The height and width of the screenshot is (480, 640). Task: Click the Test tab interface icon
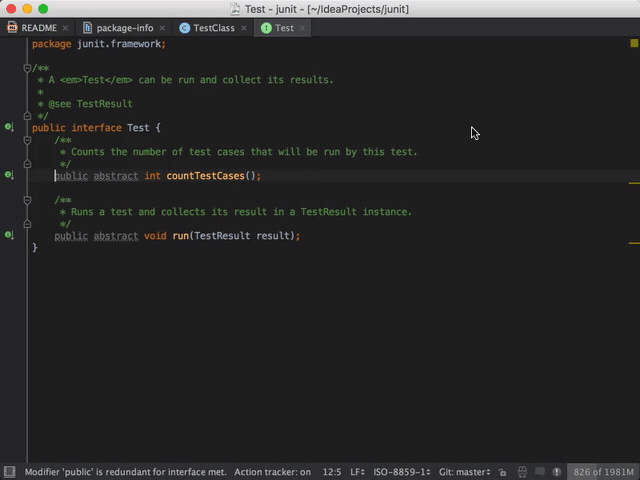(x=266, y=28)
